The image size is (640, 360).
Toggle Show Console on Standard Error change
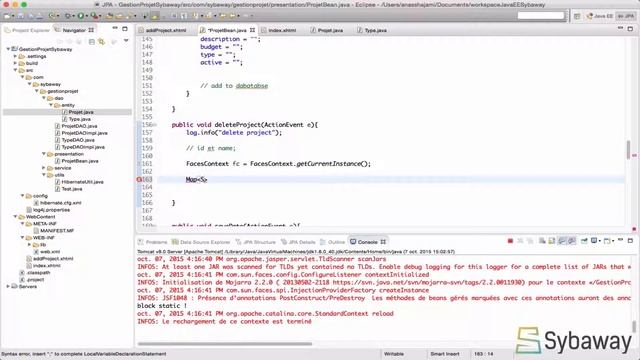coord(572,241)
